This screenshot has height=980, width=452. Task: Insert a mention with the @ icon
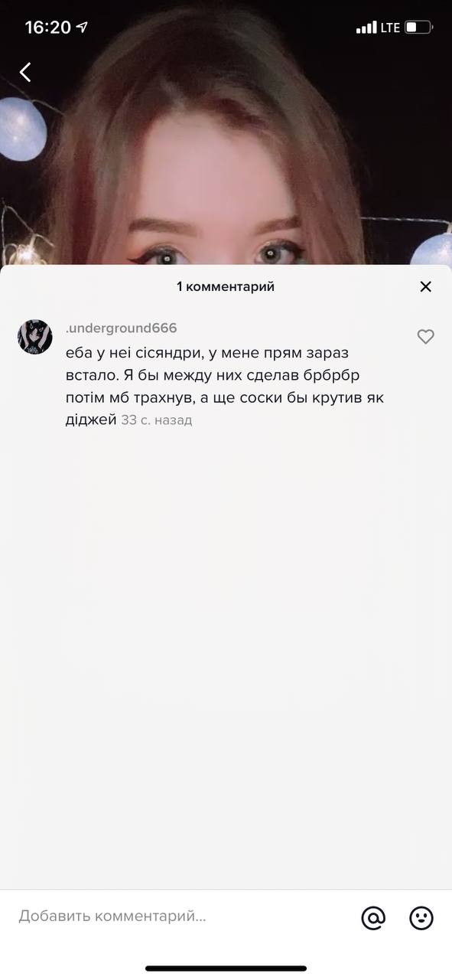point(373,917)
